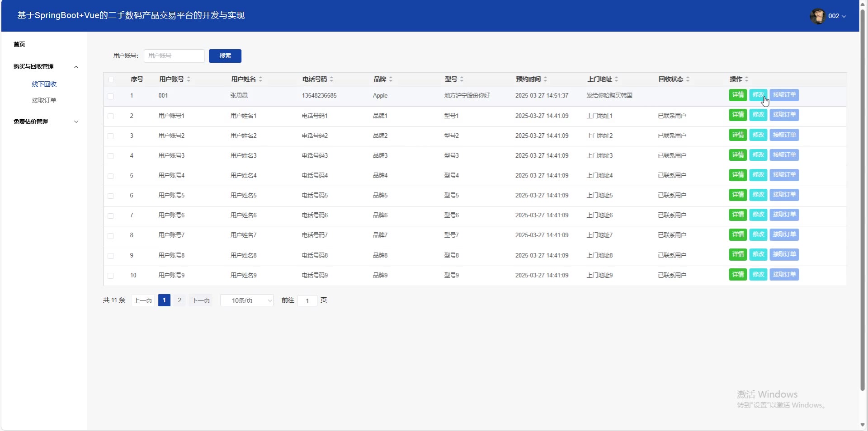Open the 002 user account dropdown

click(x=837, y=16)
